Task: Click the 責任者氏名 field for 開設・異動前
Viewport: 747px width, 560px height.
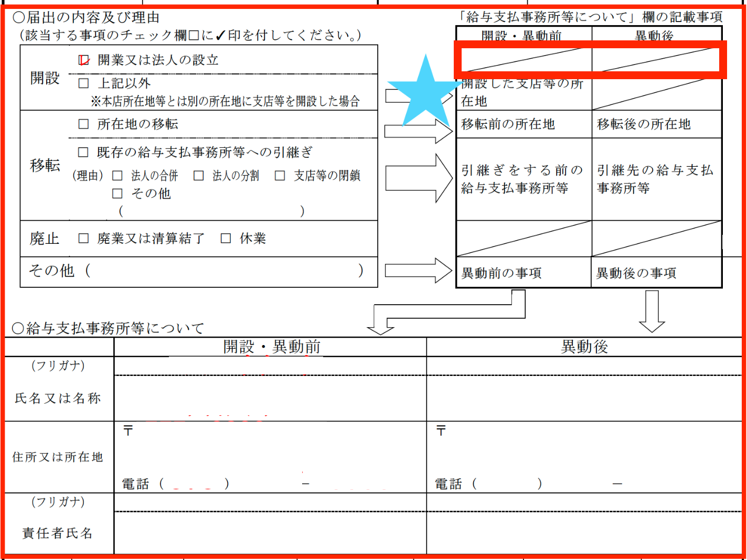Action: (270, 532)
